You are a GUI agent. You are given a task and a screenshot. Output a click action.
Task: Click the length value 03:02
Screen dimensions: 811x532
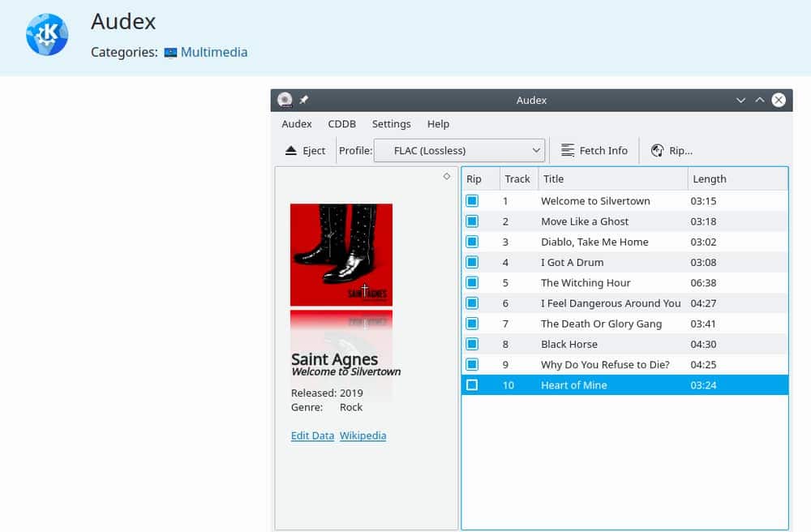tap(703, 242)
